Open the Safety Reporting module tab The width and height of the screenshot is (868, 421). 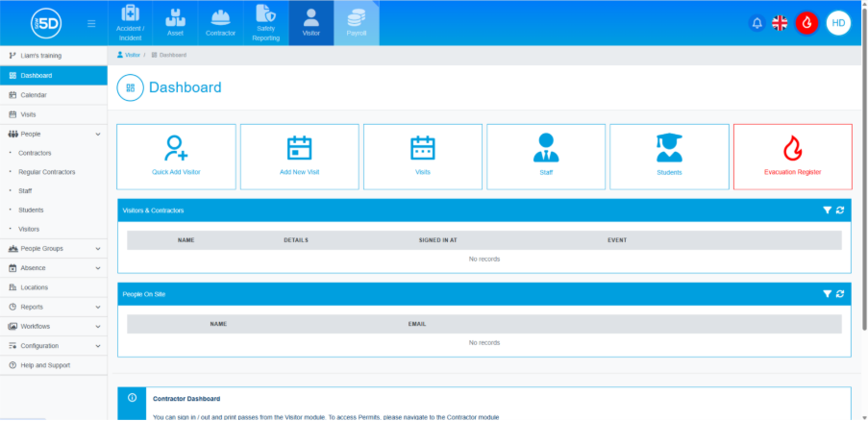pyautogui.click(x=266, y=23)
